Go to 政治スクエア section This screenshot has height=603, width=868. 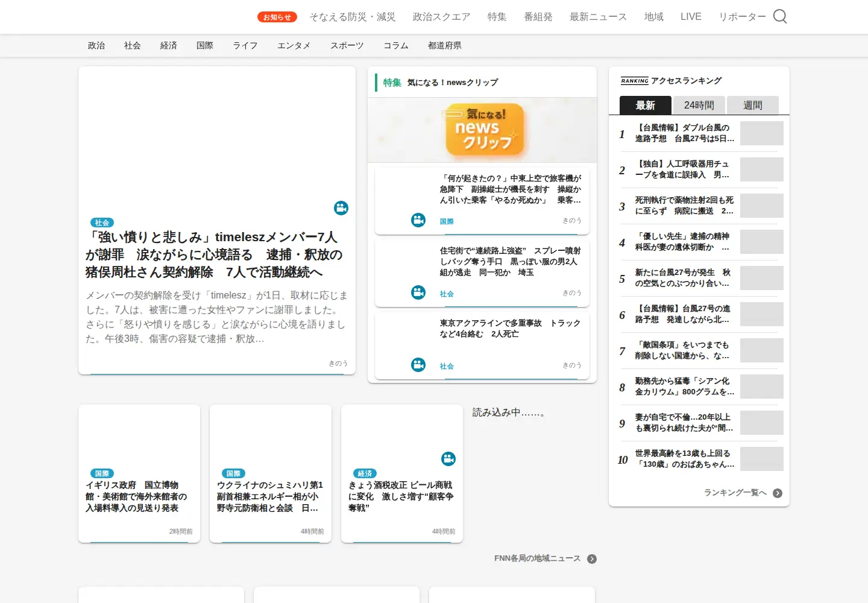pyautogui.click(x=442, y=17)
